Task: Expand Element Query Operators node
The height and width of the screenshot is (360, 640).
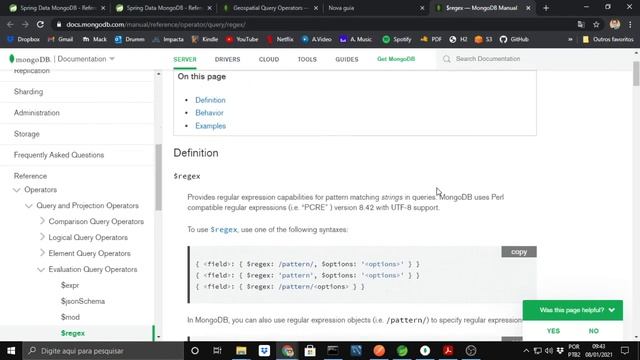Action: (42, 253)
